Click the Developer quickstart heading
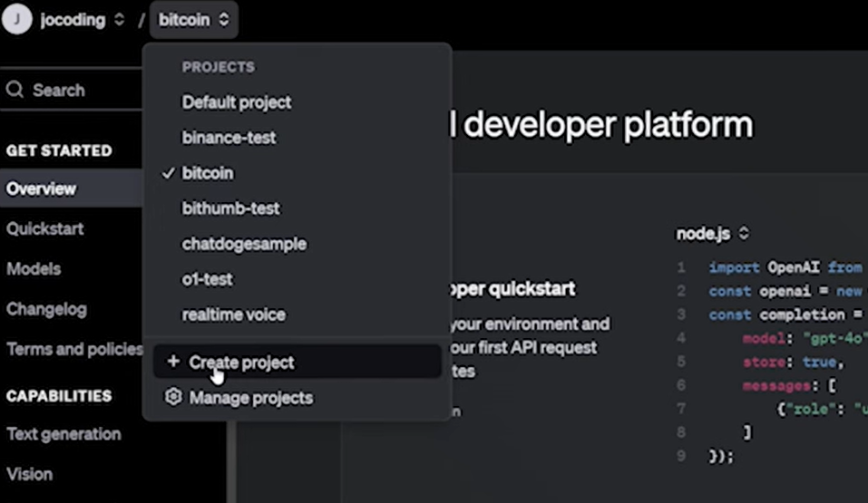Viewport: 868px width, 503px height. 513,289
